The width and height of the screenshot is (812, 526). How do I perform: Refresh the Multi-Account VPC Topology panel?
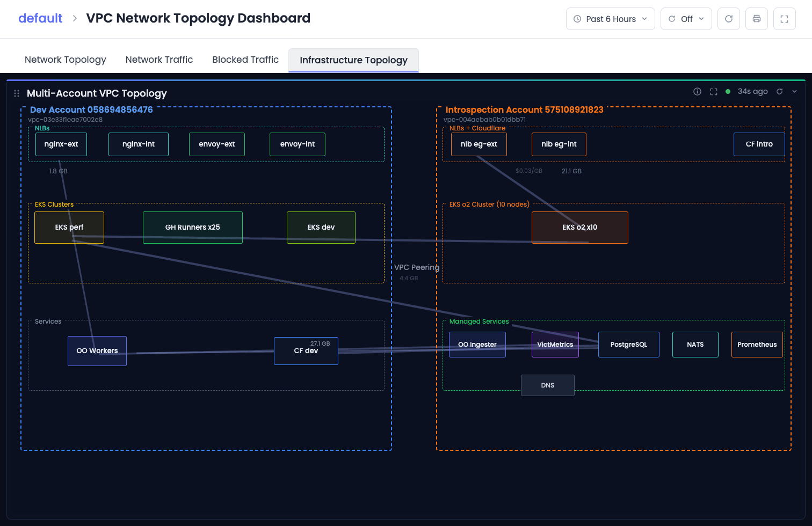tap(780, 92)
